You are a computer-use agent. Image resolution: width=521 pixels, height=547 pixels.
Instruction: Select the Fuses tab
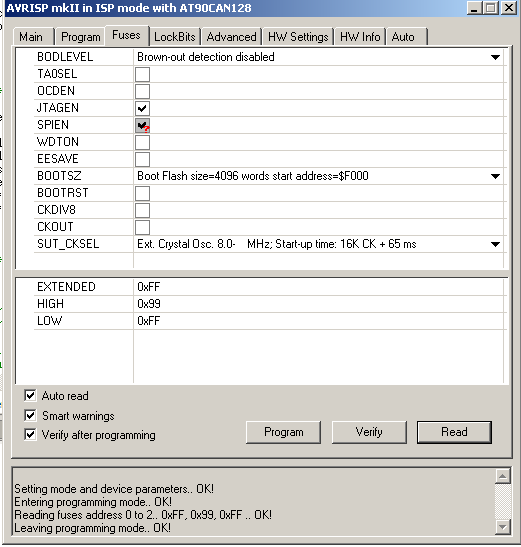click(127, 35)
